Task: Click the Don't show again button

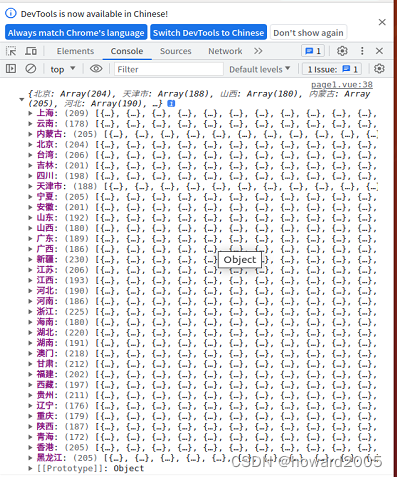Action: point(308,33)
